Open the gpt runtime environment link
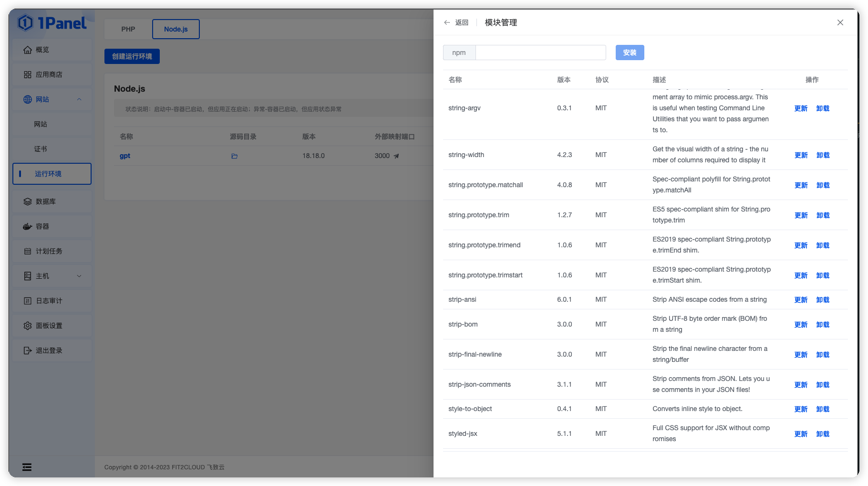The height and width of the screenshot is (486, 868). (124, 156)
